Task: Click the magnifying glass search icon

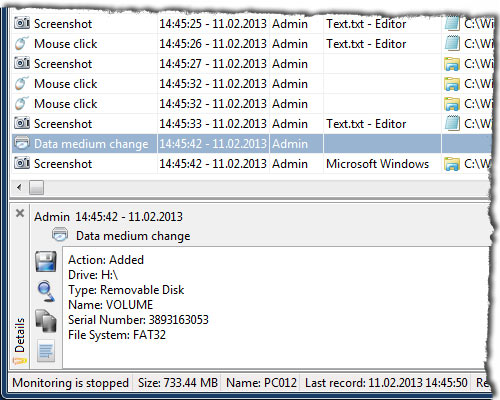Action: [x=46, y=291]
